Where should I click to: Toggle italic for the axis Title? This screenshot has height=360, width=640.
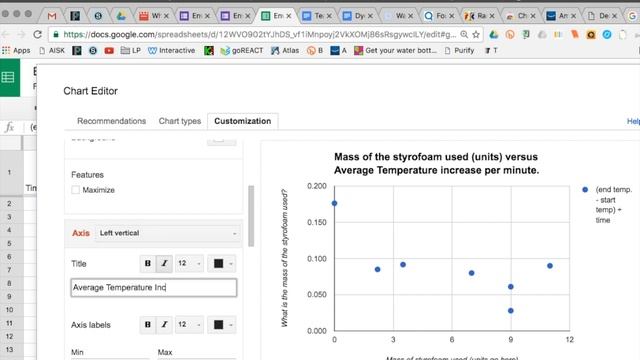click(164, 263)
